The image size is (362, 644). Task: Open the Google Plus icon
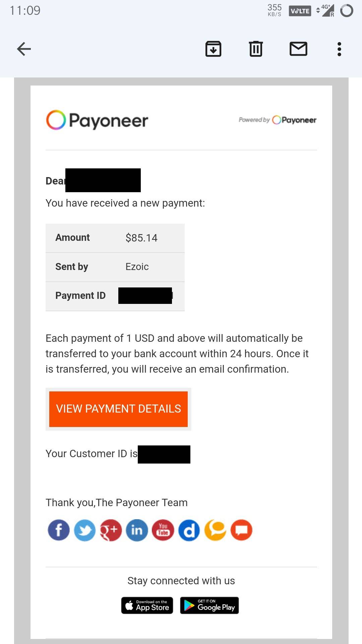pos(111,530)
